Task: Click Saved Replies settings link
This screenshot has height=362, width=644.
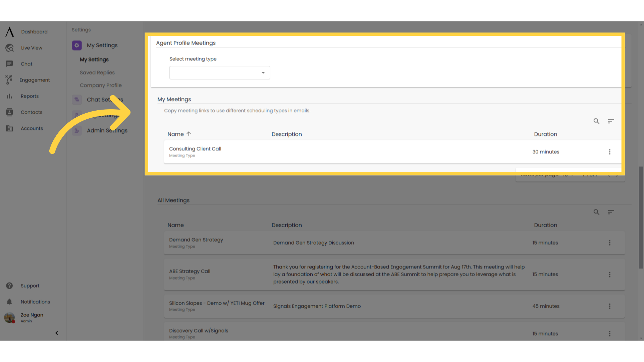Action: 98,72
